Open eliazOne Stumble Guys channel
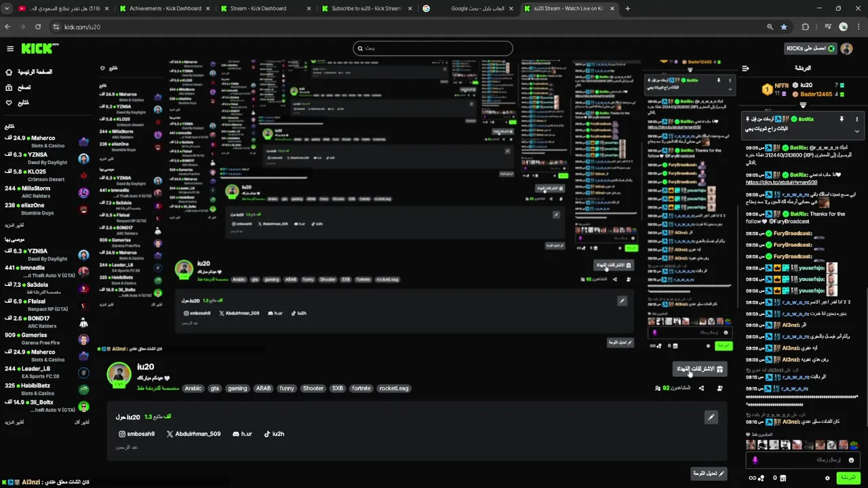The width and height of the screenshot is (868, 488). tap(46, 209)
